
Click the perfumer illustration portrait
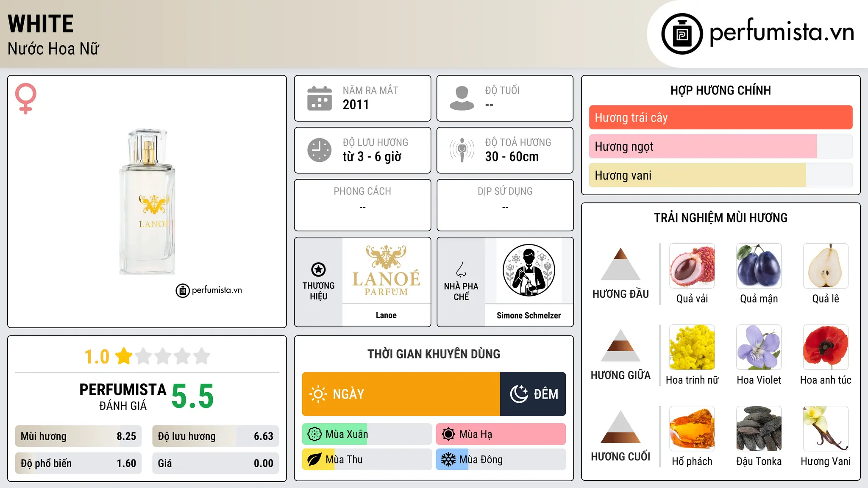(529, 270)
